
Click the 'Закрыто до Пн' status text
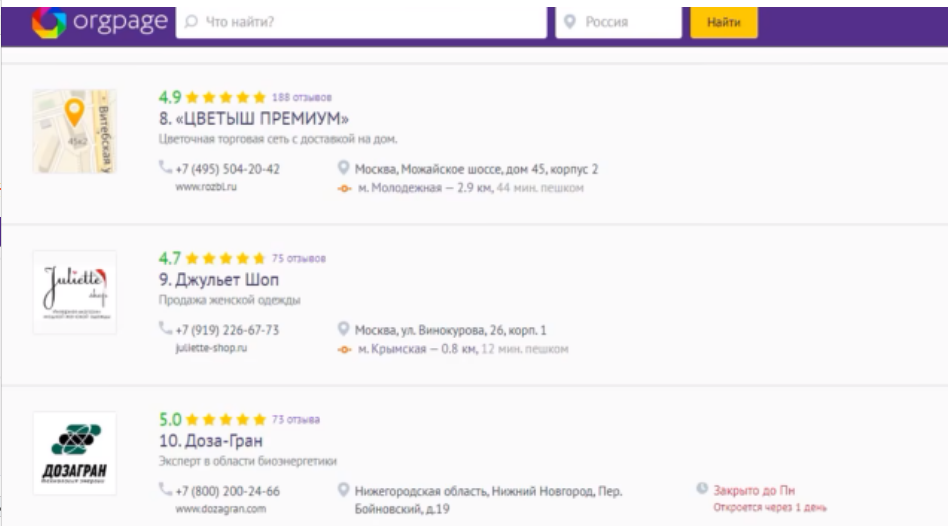click(754, 490)
